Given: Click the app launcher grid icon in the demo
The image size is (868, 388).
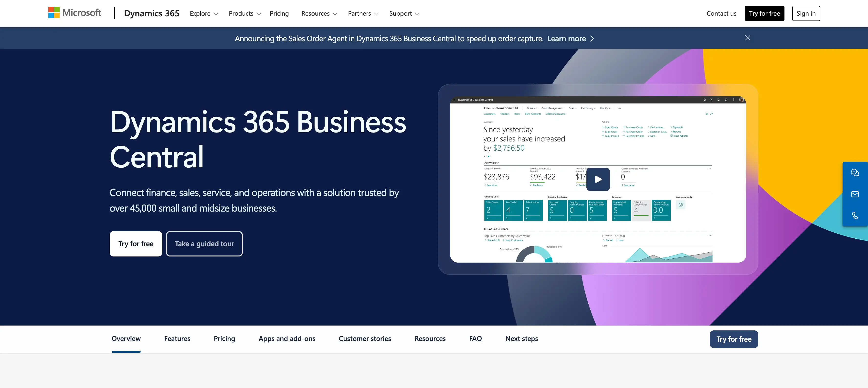Looking at the screenshot, I should 454,100.
